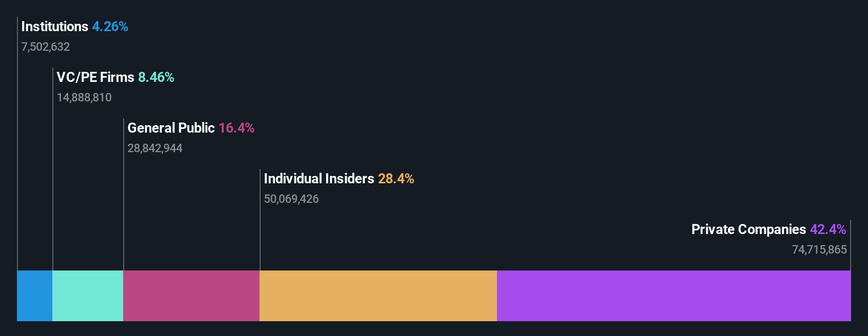Image resolution: width=868 pixels, height=336 pixels.
Task: Select the pink General Public bar segment
Action: (191, 296)
